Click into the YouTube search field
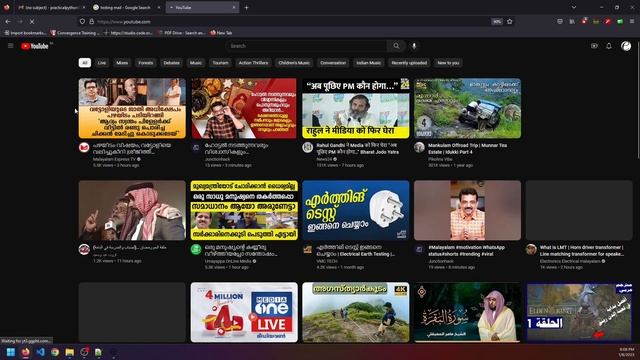 tap(306, 46)
